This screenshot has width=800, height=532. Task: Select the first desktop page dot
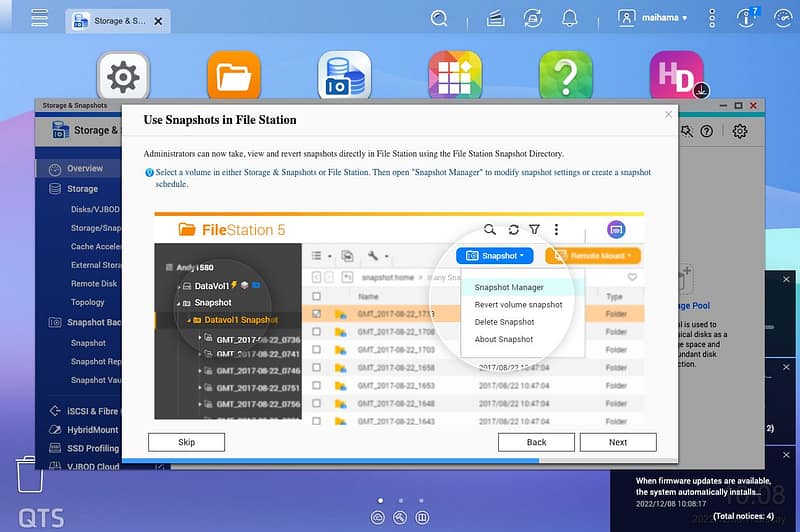click(380, 500)
